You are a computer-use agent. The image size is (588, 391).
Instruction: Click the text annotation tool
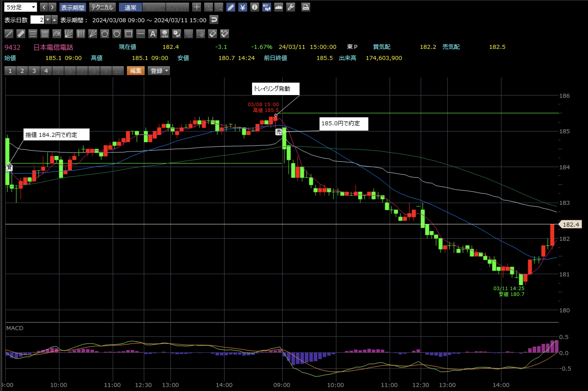[x=153, y=34]
